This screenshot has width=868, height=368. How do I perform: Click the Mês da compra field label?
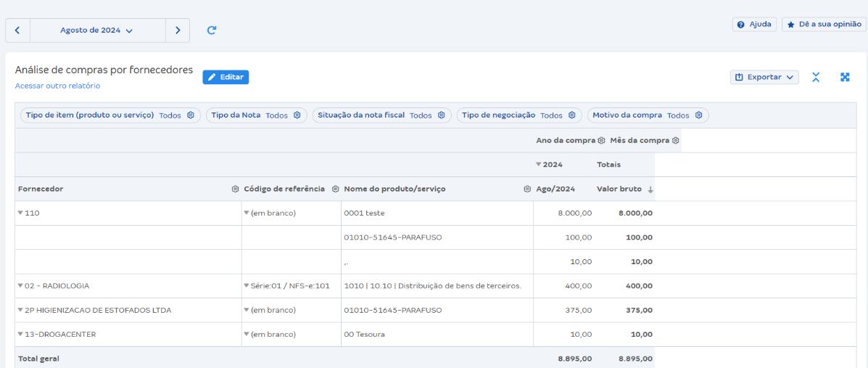tap(640, 141)
